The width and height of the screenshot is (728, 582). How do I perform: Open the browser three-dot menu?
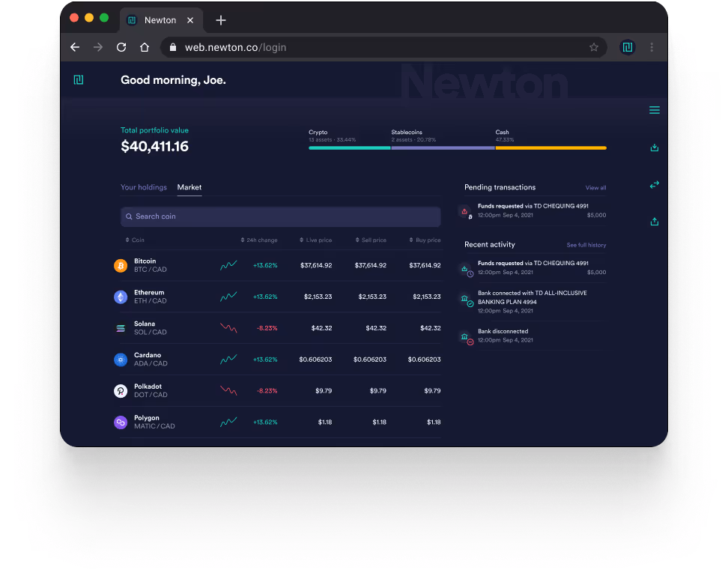[x=652, y=47]
